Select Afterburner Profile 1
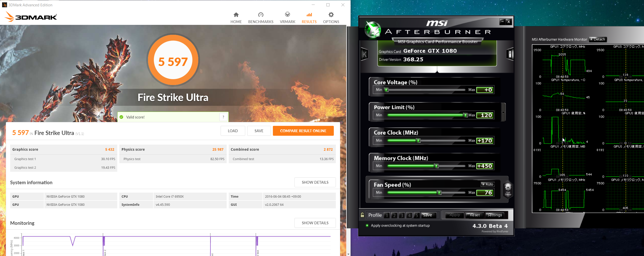This screenshot has width=644, height=256. point(387,215)
